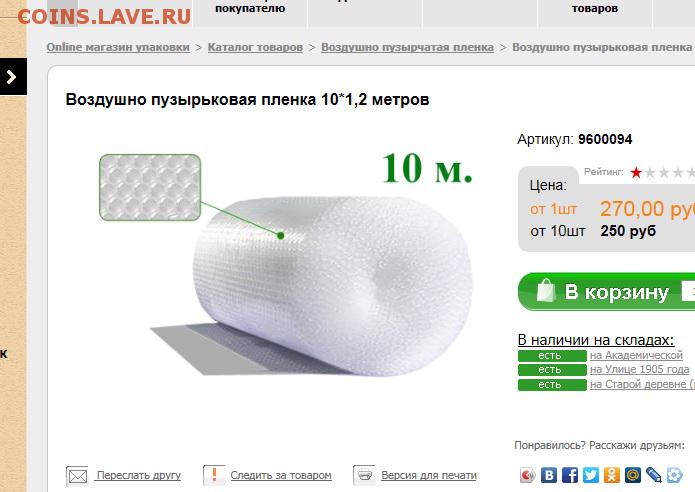Share on Facebook icon
This screenshot has height=492, width=695.
(x=570, y=475)
